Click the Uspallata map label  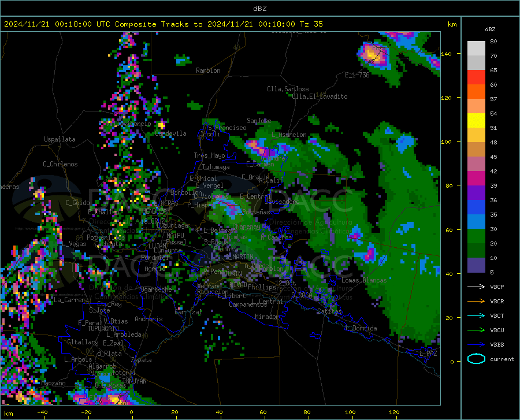(60, 139)
